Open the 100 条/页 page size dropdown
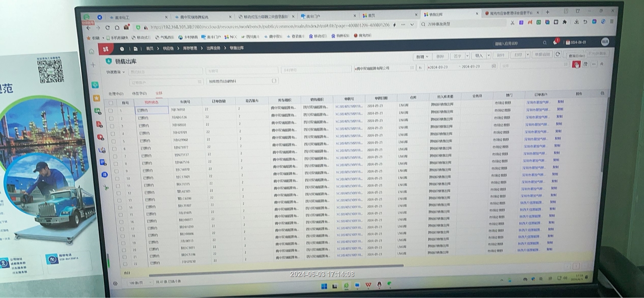This screenshot has width=644, height=298. pyautogui.click(x=140, y=283)
